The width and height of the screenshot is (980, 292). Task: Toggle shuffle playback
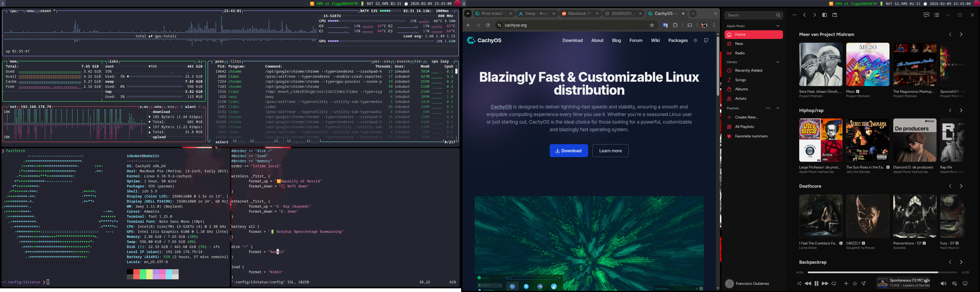pyautogui.click(x=799, y=284)
